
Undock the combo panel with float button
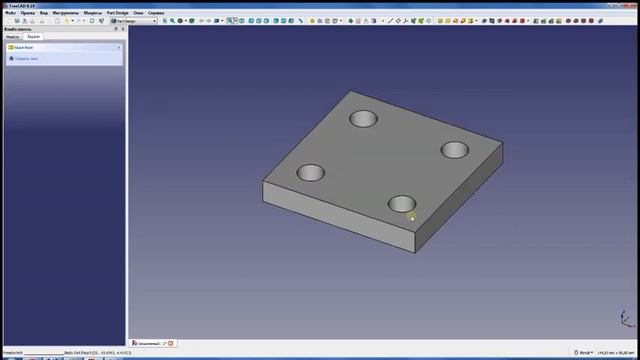[116, 29]
